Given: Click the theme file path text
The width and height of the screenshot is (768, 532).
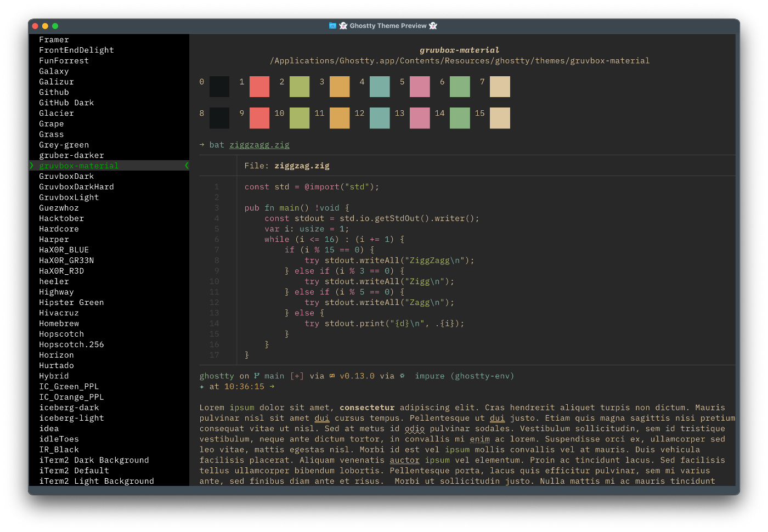Looking at the screenshot, I should coord(460,60).
